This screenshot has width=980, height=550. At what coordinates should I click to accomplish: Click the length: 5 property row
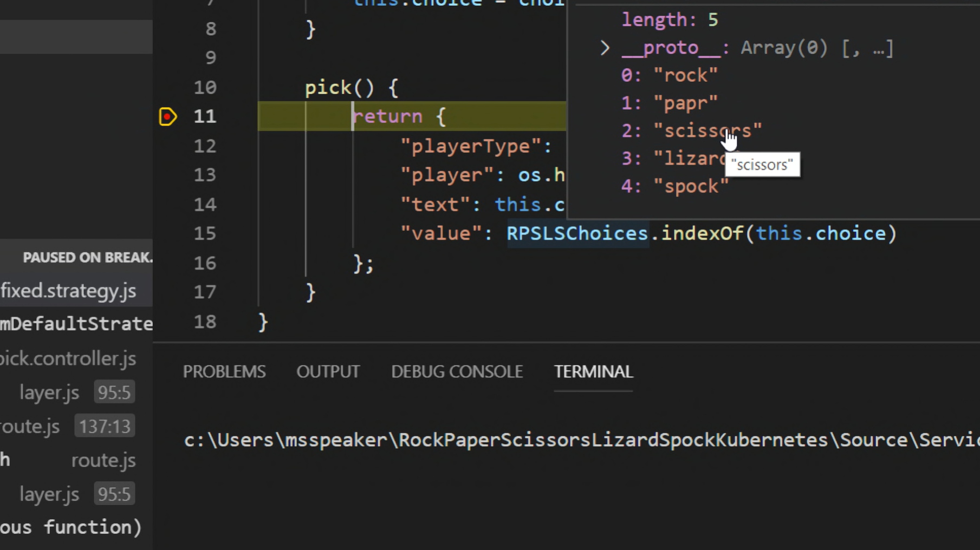click(670, 20)
